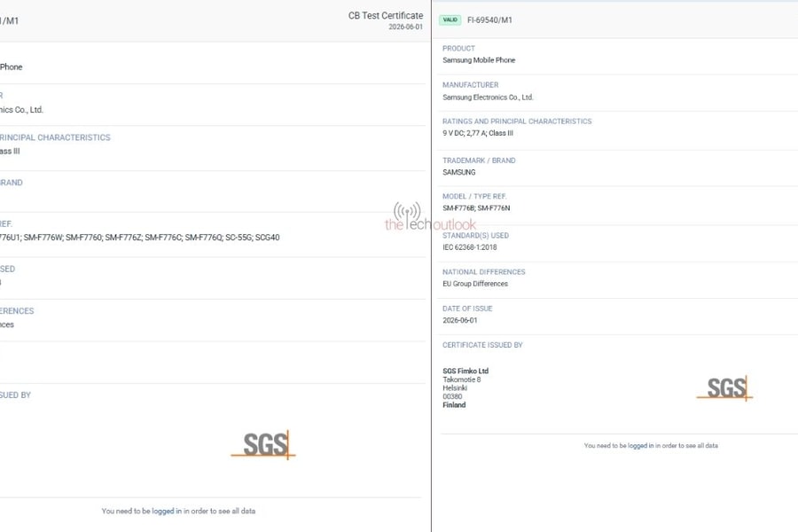Image resolution: width=798 pixels, height=532 pixels.
Task: Select the '9 V DC; 2,77 A; Class III' rating
Action: coord(478,133)
